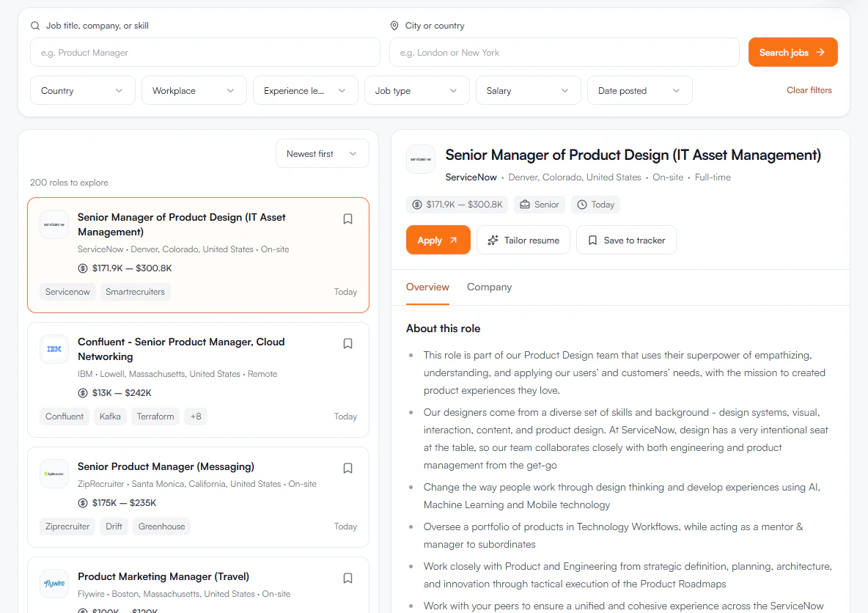Expand the Experience level filter
Image resolution: width=868 pixels, height=613 pixels.
point(305,90)
